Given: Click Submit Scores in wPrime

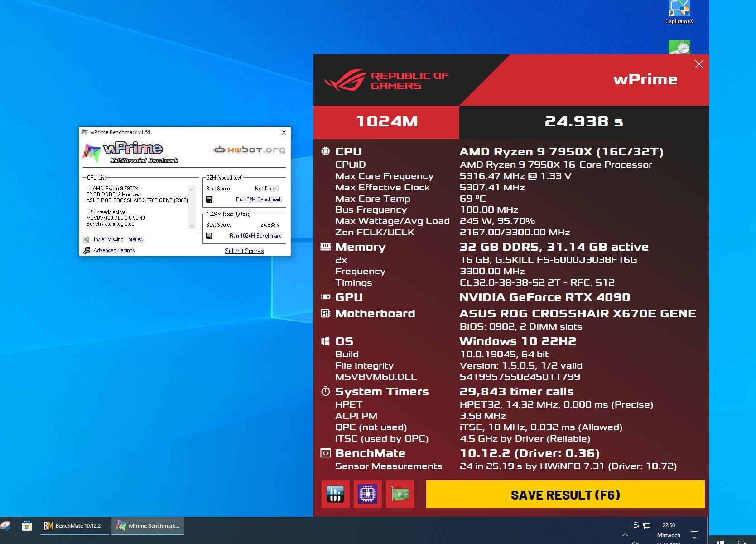Looking at the screenshot, I should (244, 251).
